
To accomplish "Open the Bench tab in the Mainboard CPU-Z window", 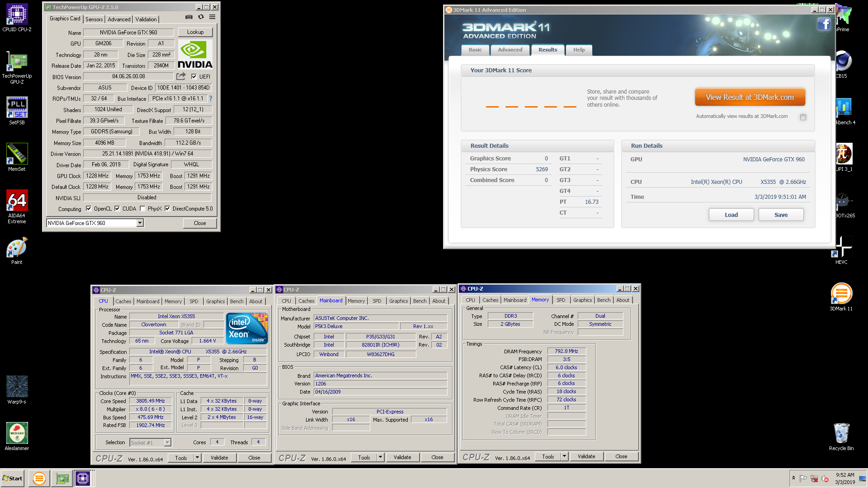I will point(420,301).
